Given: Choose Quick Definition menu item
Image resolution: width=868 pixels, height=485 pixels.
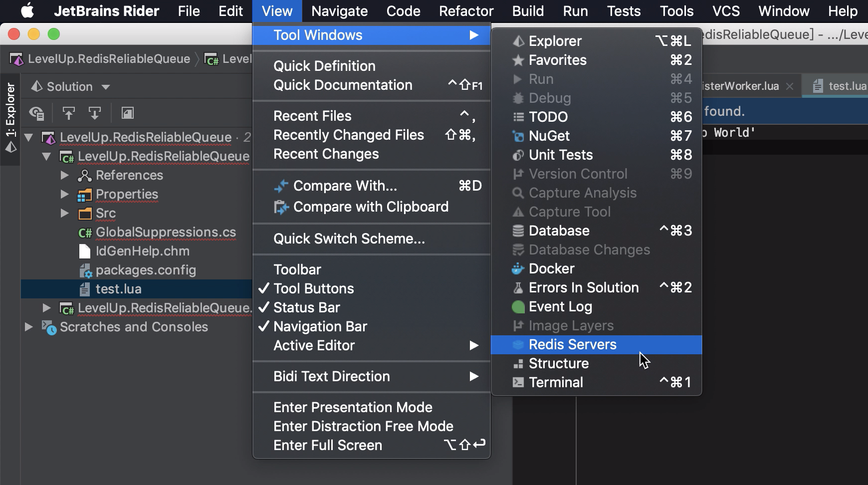Looking at the screenshot, I should [371, 66].
